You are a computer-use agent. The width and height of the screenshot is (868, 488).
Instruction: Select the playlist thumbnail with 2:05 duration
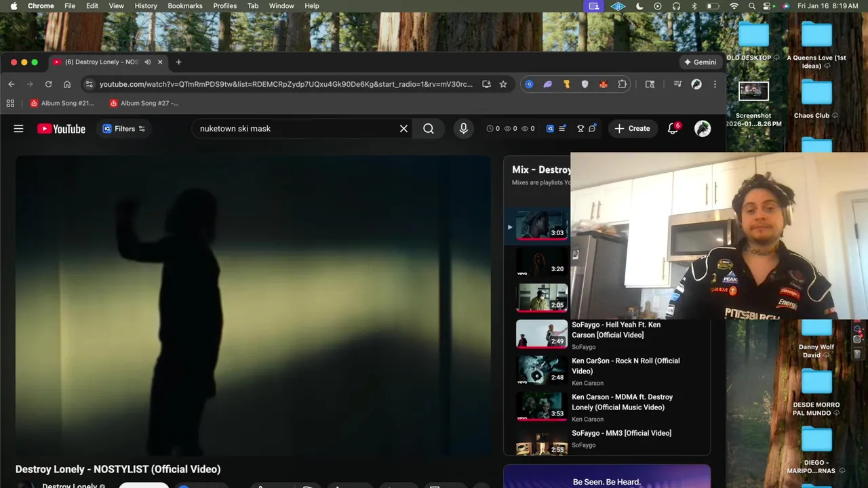tap(541, 298)
